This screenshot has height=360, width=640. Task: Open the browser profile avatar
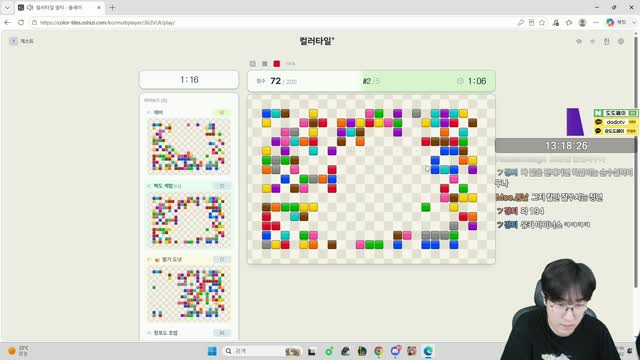tap(582, 22)
